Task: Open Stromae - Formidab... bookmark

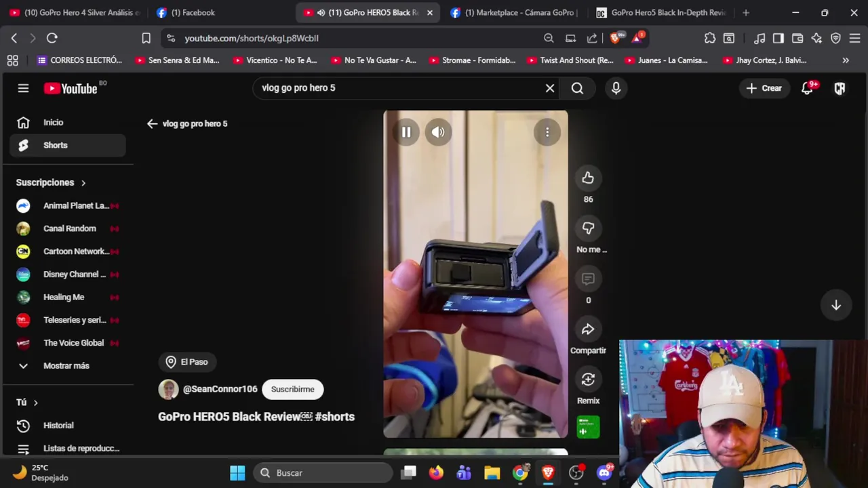Action: click(x=472, y=60)
